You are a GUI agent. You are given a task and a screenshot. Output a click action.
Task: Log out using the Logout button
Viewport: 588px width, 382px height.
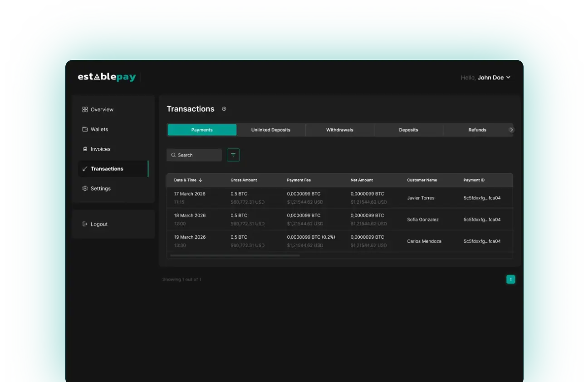point(113,224)
